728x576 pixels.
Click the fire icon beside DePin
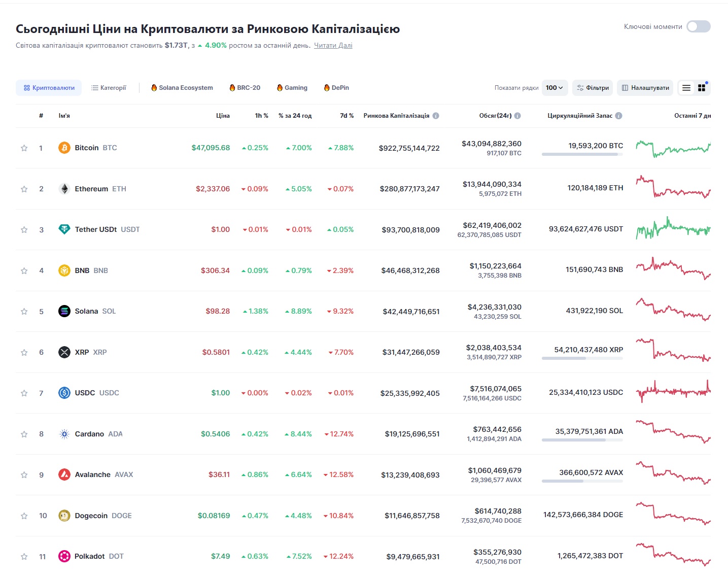(327, 88)
